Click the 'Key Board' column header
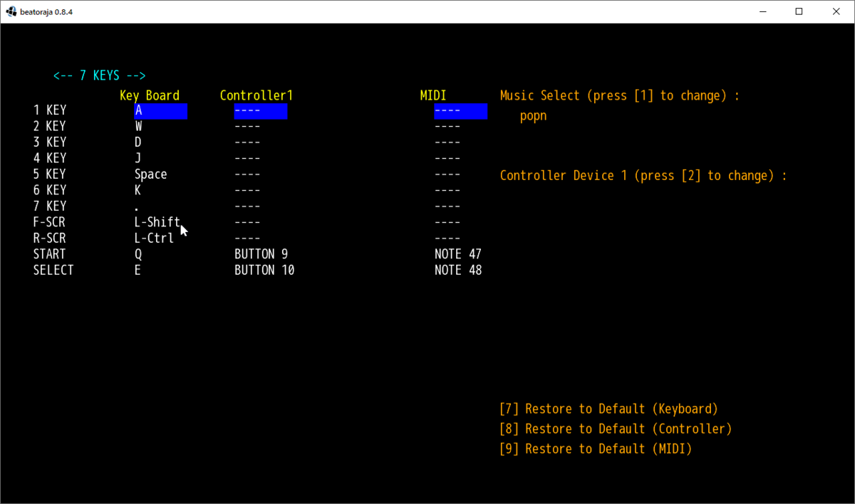The width and height of the screenshot is (855, 504). [150, 95]
